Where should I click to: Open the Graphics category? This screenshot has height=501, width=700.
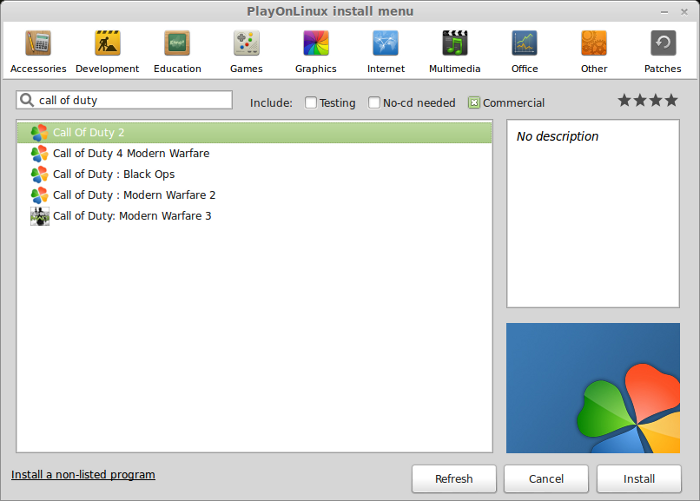316,51
